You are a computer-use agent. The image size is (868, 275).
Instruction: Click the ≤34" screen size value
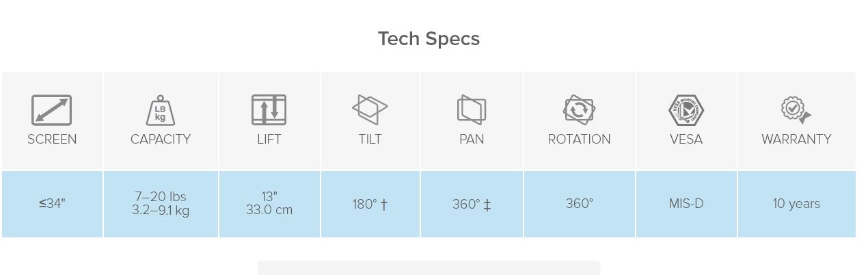[x=52, y=204]
